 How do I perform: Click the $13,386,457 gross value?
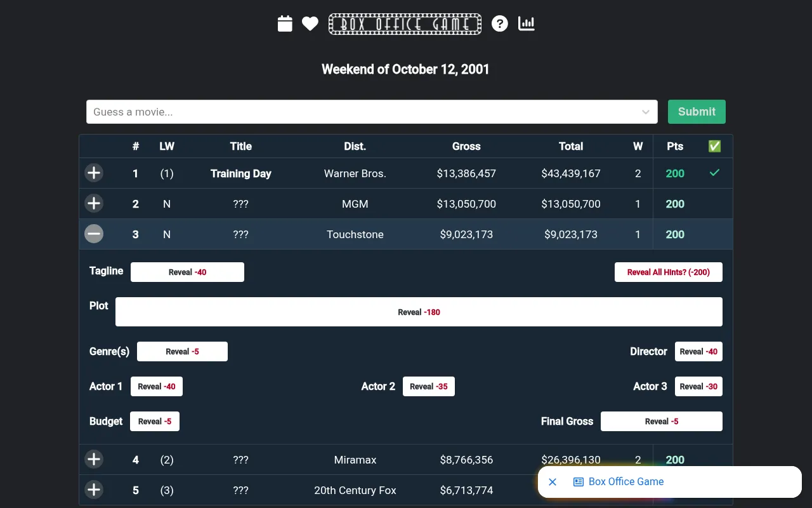(x=466, y=173)
